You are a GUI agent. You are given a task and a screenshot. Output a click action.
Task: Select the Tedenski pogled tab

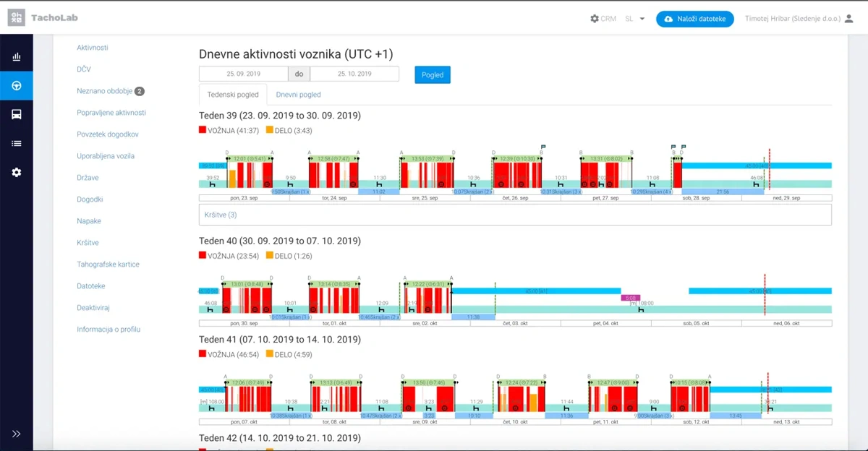[x=233, y=95]
